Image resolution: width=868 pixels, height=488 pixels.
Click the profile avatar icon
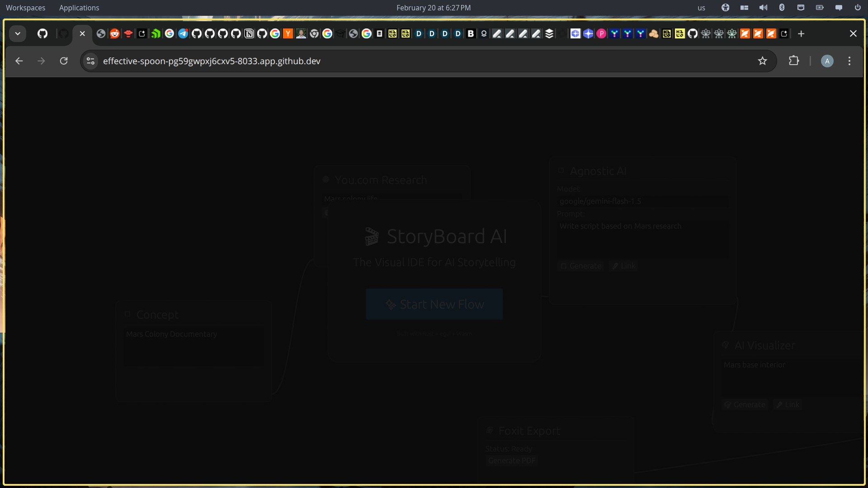click(827, 61)
